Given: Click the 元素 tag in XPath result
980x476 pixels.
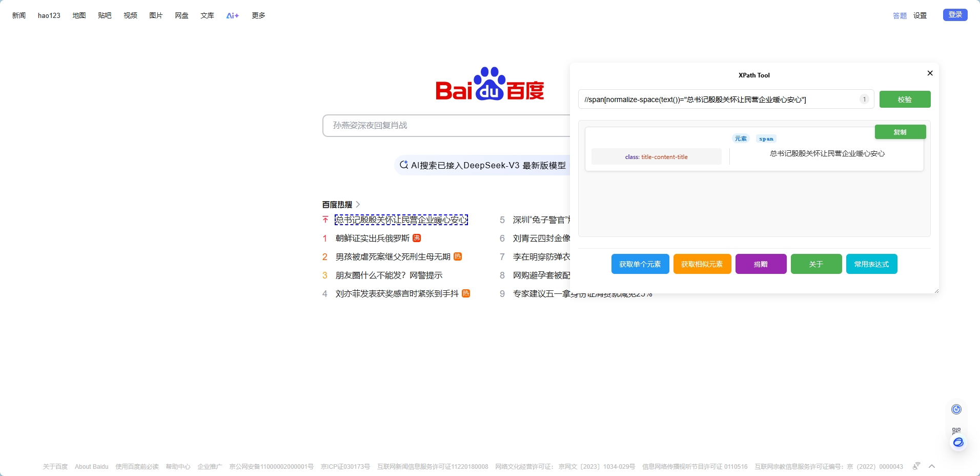Looking at the screenshot, I should pos(741,138).
